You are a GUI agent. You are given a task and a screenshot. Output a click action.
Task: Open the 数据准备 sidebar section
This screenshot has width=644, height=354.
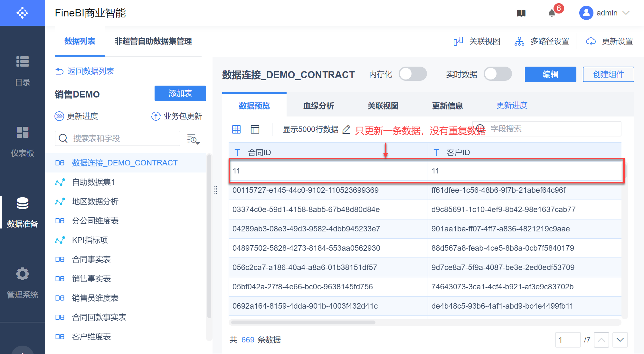pyautogui.click(x=22, y=212)
